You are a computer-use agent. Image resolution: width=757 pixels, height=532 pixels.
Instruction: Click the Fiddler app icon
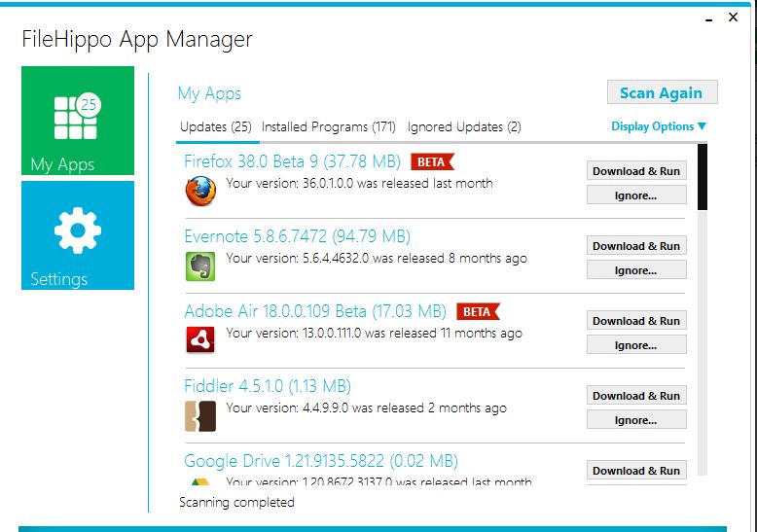(x=200, y=416)
